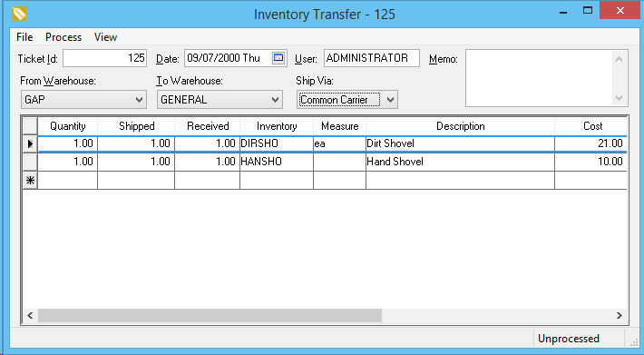Click the grid horizontal scroll left arrow
Viewport: 644px width, 355px height.
(x=30, y=316)
